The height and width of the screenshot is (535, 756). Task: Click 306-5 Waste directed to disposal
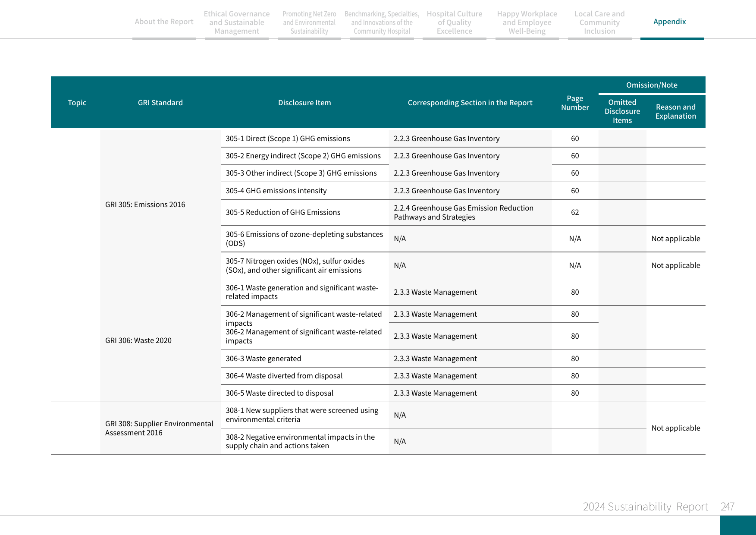[x=279, y=393]
